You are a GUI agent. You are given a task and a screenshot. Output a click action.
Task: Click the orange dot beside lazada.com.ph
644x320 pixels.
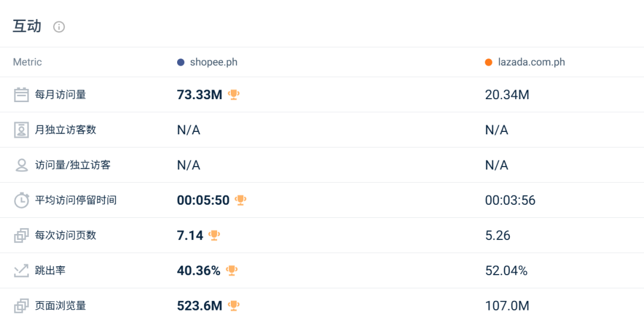pyautogui.click(x=488, y=62)
